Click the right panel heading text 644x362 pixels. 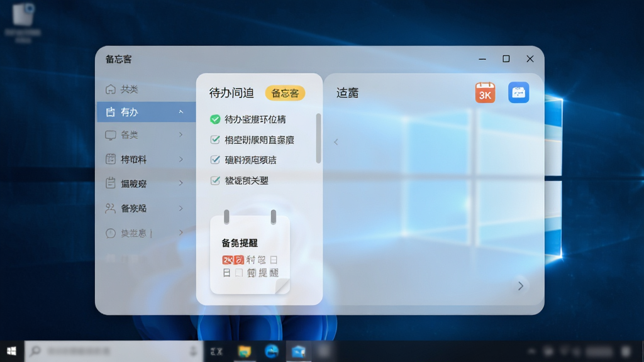point(347,93)
